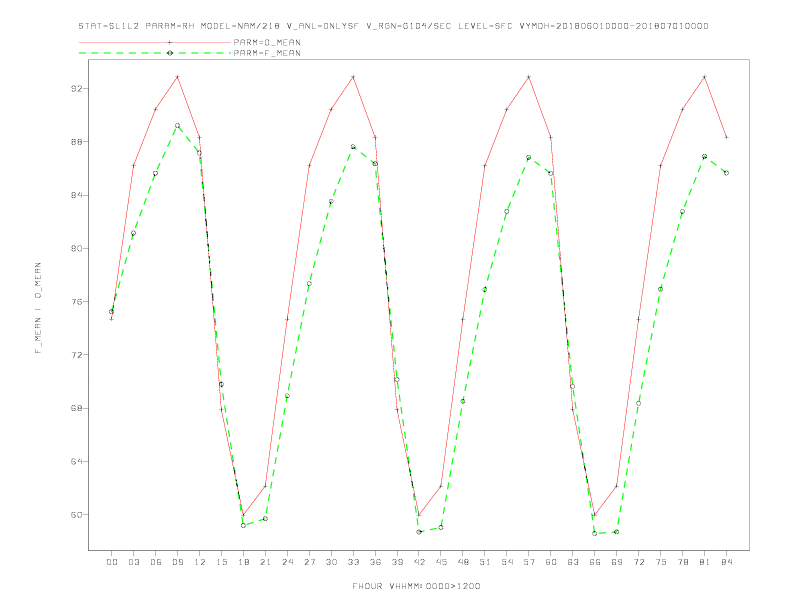Click the PARM=F_MEAN legend label
This screenshot has height=612, width=792.
(267, 53)
